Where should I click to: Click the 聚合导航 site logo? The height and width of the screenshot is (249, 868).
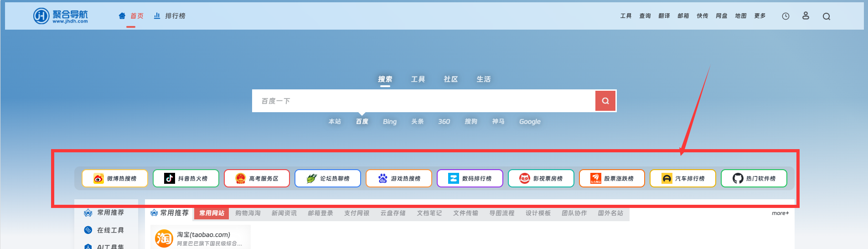61,16
